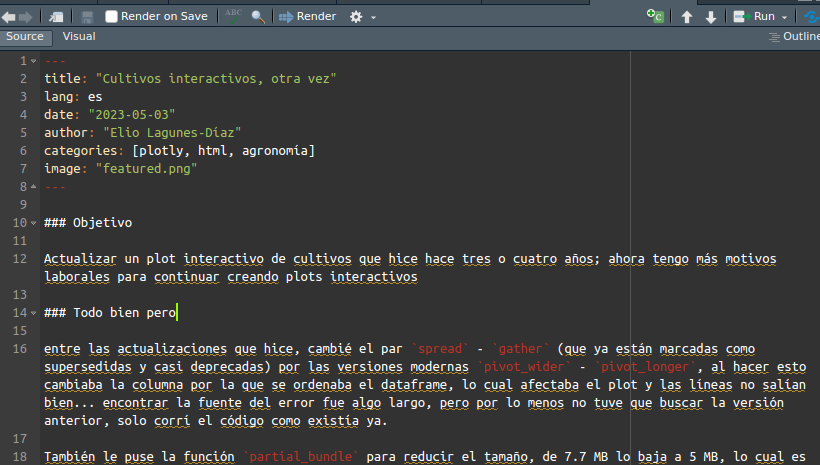Click the 'lang: es' line
This screenshot has width=820, height=465.
(73, 97)
